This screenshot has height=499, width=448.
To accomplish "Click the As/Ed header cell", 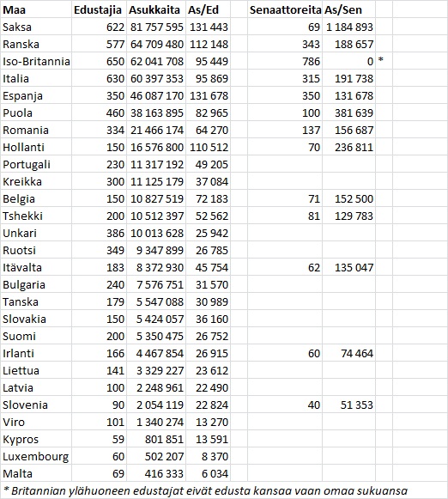I will (208, 9).
